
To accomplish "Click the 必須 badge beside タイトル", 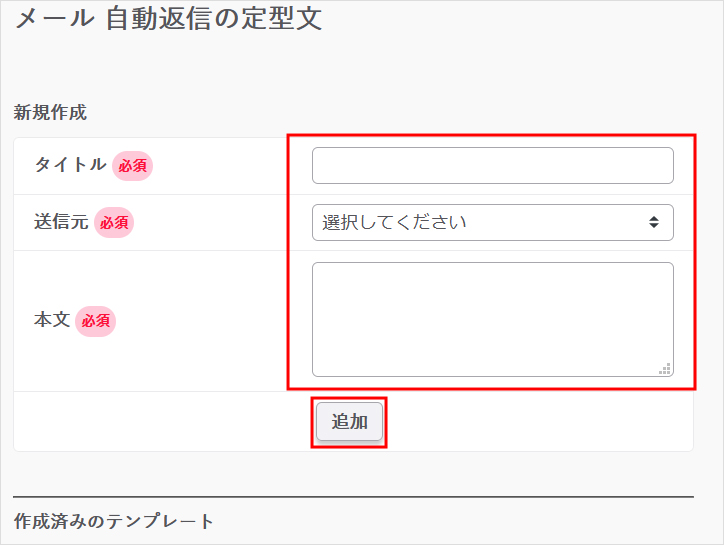I will (x=132, y=165).
